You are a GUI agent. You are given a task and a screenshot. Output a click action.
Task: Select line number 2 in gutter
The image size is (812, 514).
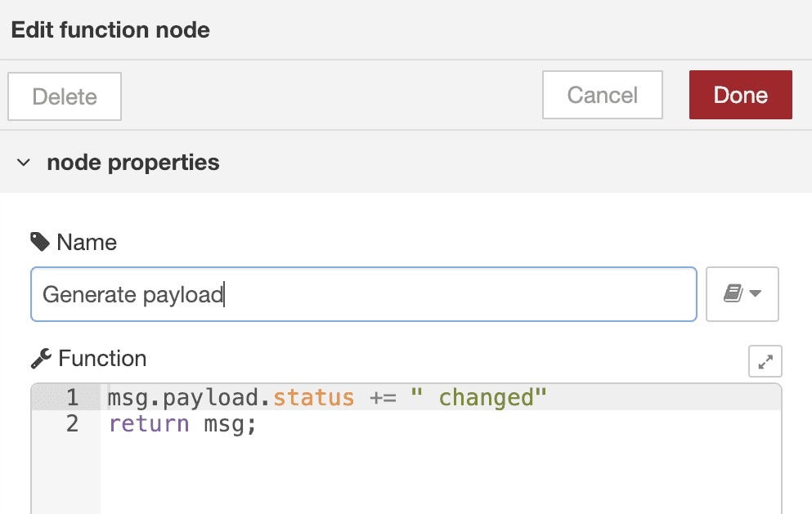coord(72,423)
